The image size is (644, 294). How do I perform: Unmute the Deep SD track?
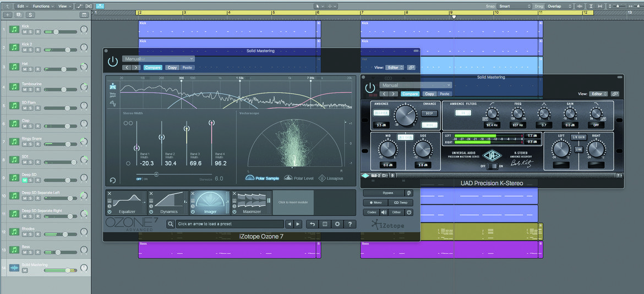[x=25, y=180]
